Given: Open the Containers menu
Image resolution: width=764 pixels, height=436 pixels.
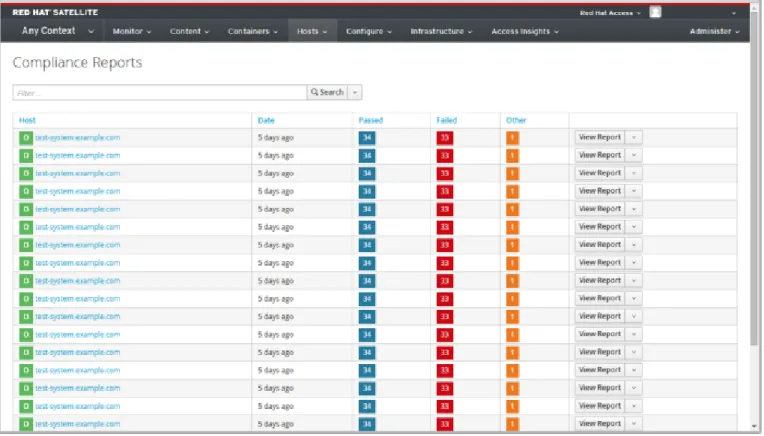Looking at the screenshot, I should 252,31.
